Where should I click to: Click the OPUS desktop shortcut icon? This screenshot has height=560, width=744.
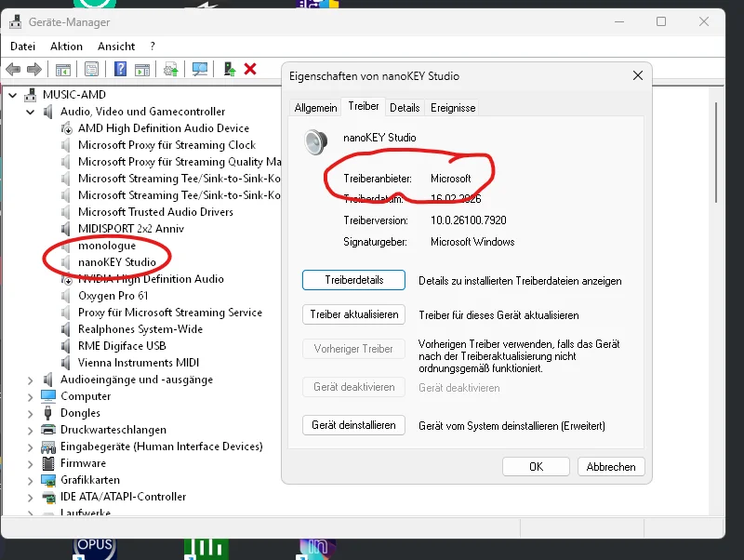pos(95,549)
